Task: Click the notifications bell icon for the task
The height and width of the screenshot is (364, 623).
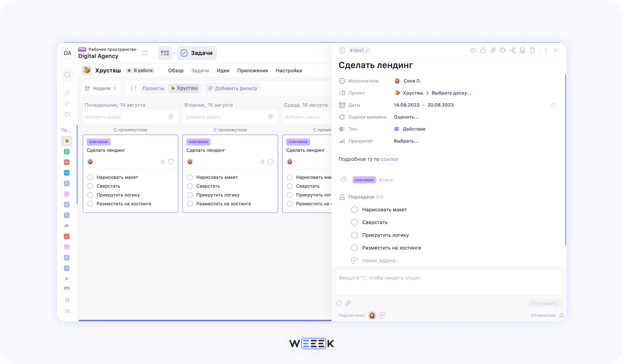Action: pyautogui.click(x=503, y=50)
